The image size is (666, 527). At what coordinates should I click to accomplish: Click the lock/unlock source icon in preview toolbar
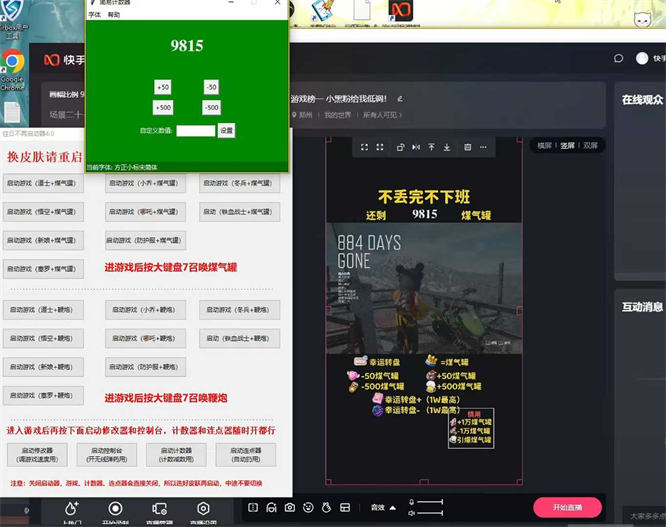pyautogui.click(x=400, y=147)
